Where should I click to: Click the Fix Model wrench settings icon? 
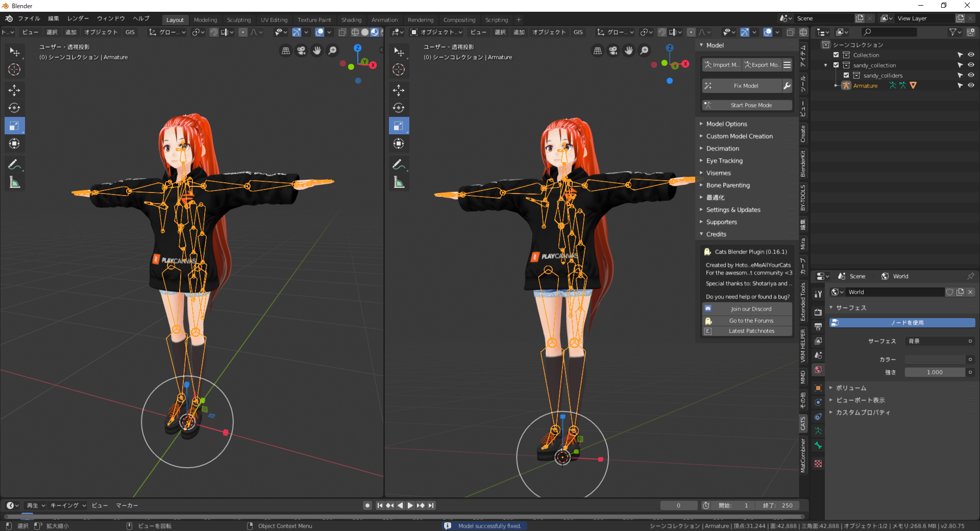[x=787, y=86]
